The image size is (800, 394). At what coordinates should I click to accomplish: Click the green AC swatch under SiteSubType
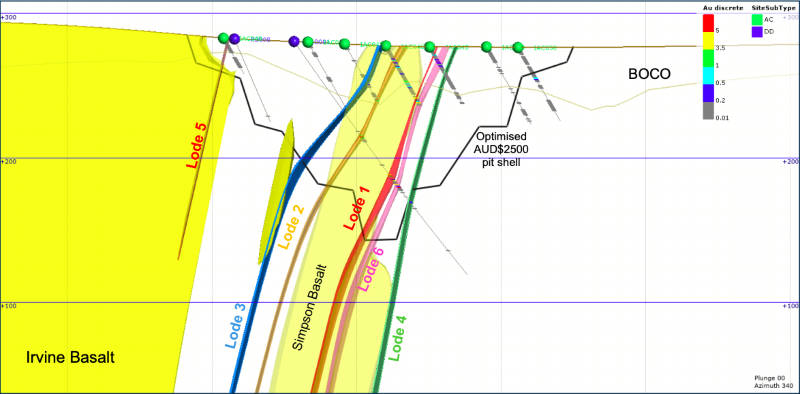[x=757, y=19]
